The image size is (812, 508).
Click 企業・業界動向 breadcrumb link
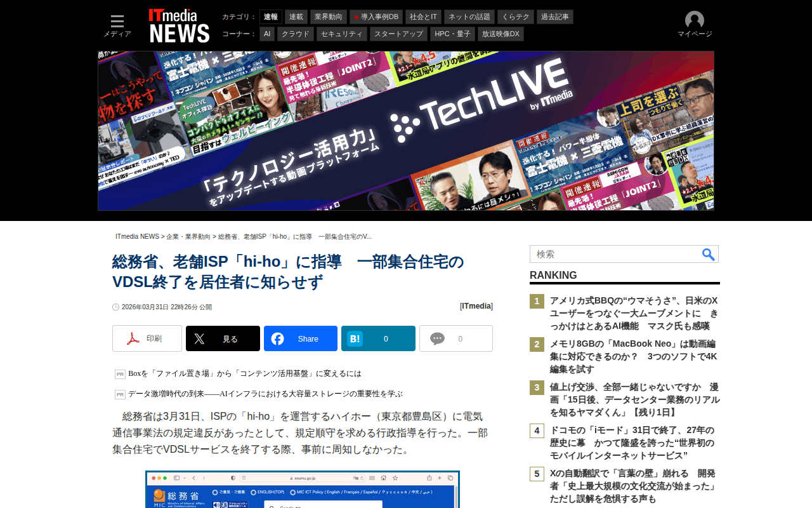point(188,237)
